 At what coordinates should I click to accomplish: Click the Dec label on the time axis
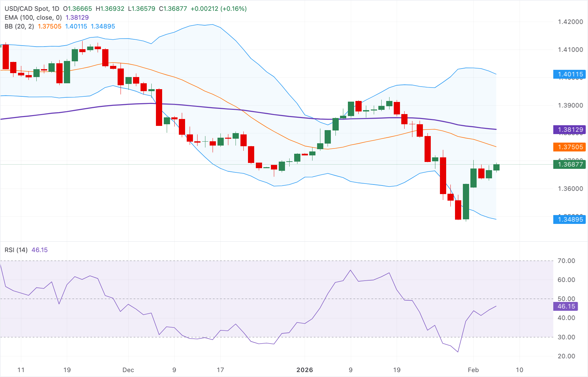(x=129, y=370)
